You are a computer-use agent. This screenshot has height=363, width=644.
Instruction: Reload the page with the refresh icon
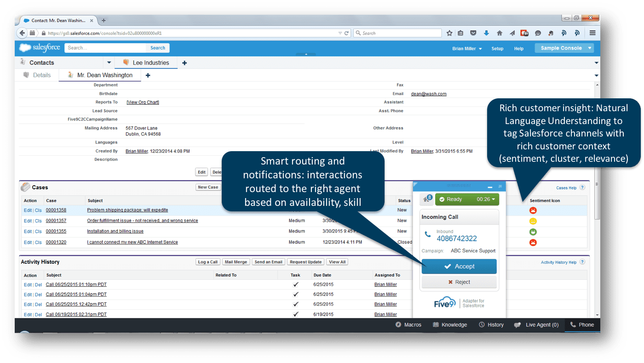tap(346, 33)
